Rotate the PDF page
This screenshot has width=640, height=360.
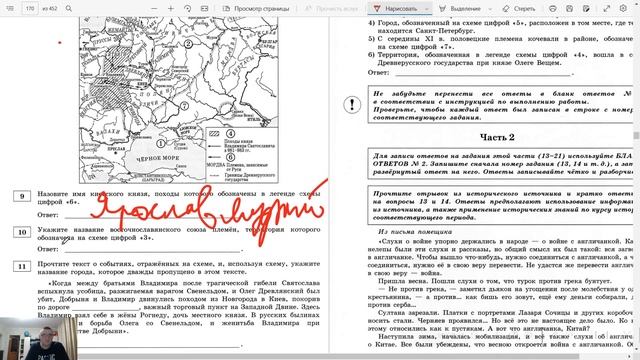click(187, 9)
